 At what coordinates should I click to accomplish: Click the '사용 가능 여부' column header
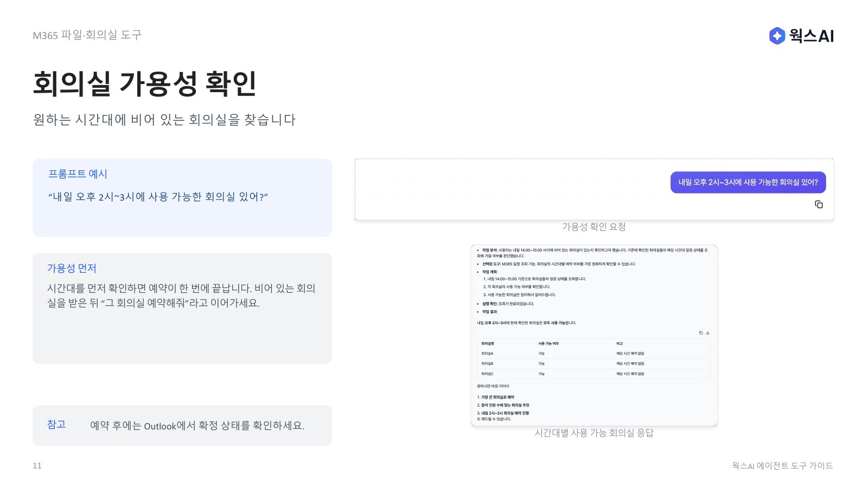(548, 344)
